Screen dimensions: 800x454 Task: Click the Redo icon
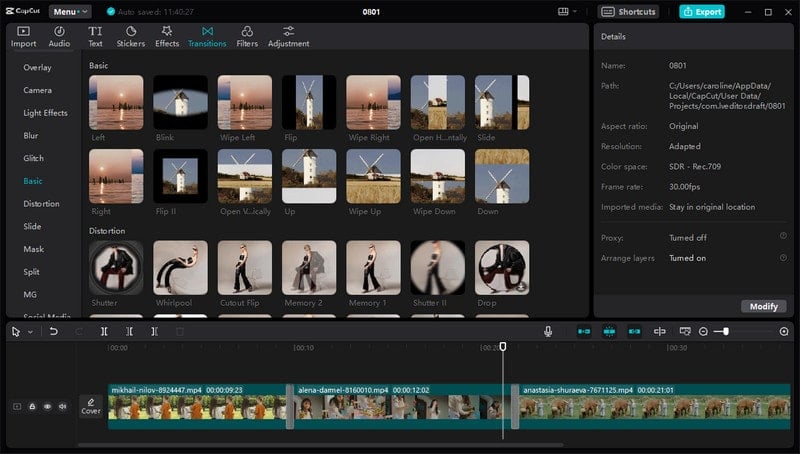[79, 332]
